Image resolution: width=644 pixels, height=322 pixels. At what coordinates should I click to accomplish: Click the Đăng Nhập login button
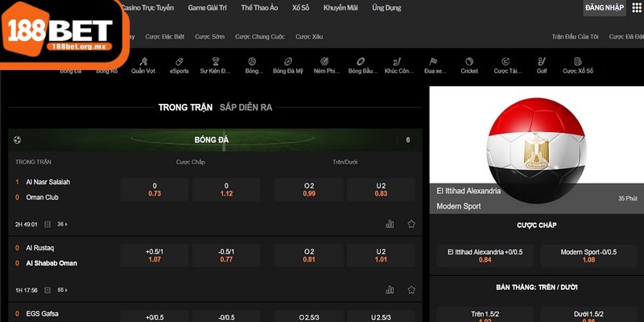click(x=604, y=8)
